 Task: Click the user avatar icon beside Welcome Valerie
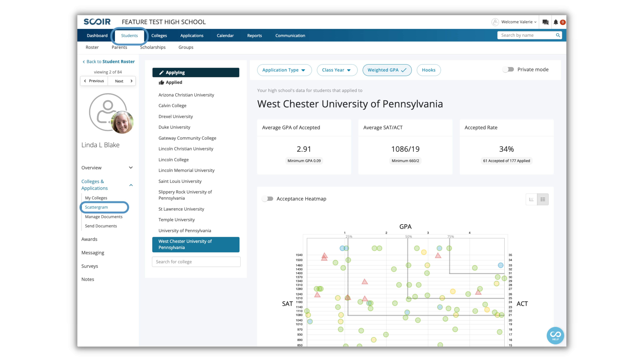pyautogui.click(x=495, y=22)
